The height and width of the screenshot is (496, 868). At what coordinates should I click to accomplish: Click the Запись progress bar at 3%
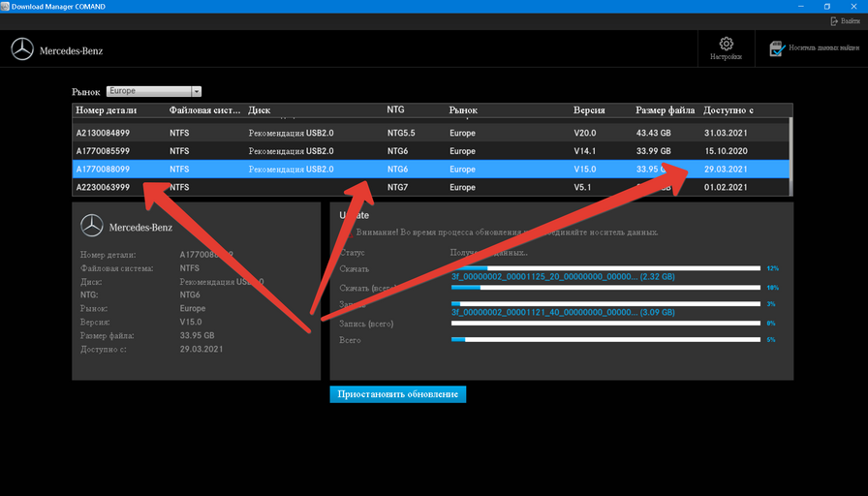(605, 303)
